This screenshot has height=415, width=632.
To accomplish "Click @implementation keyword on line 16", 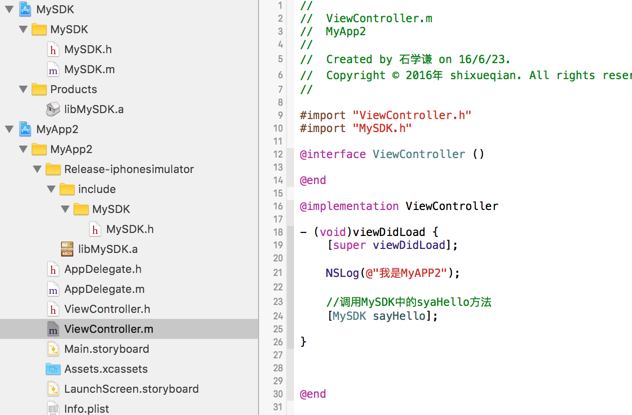I will tap(349, 206).
